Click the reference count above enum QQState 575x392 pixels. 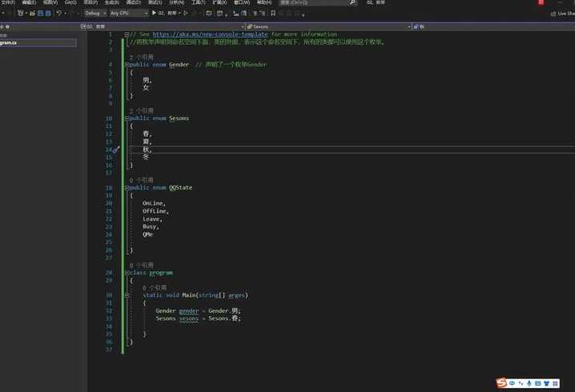142,180
